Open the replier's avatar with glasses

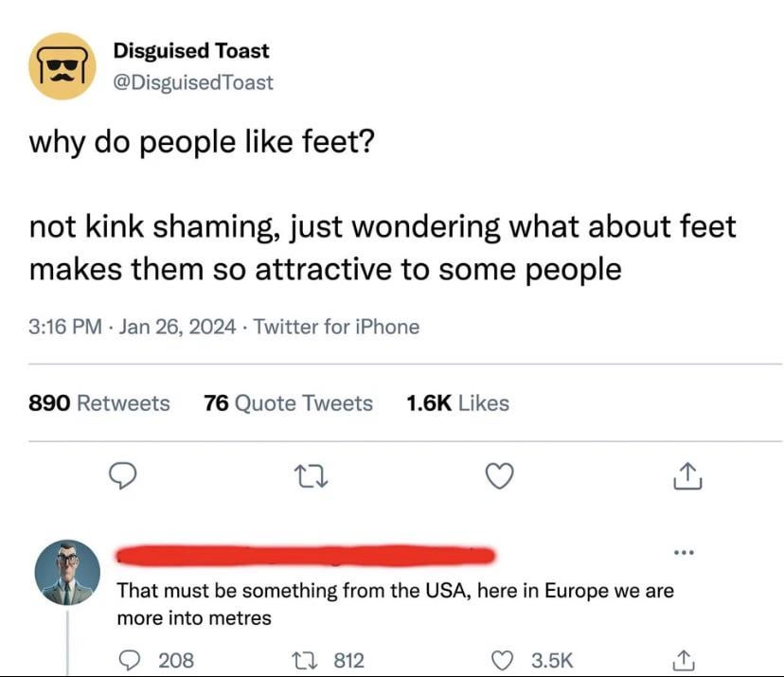coord(67,573)
